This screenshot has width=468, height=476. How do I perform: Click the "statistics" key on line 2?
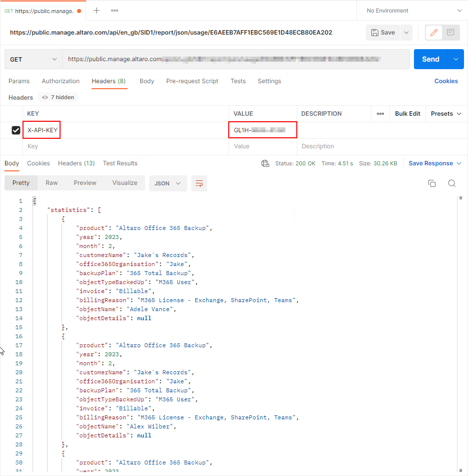coord(69,210)
